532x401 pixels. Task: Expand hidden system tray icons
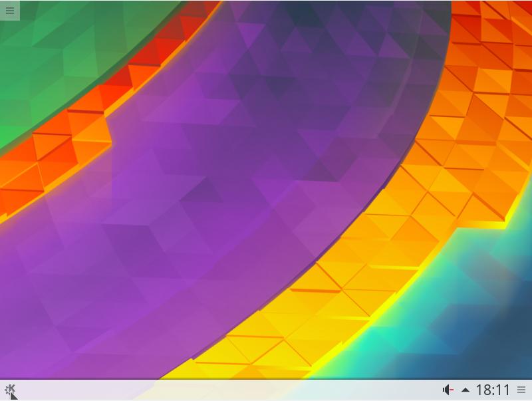(465, 390)
